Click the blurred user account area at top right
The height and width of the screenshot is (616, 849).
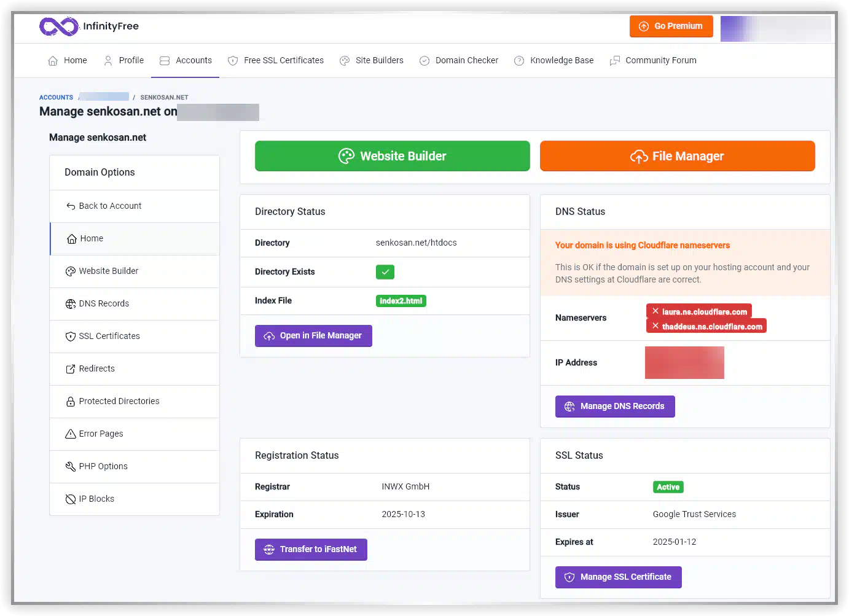click(775, 29)
